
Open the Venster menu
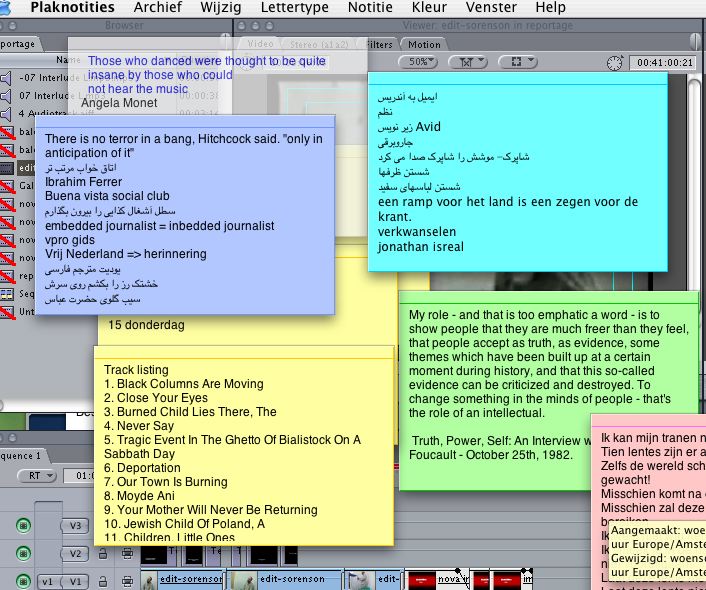[x=491, y=7]
